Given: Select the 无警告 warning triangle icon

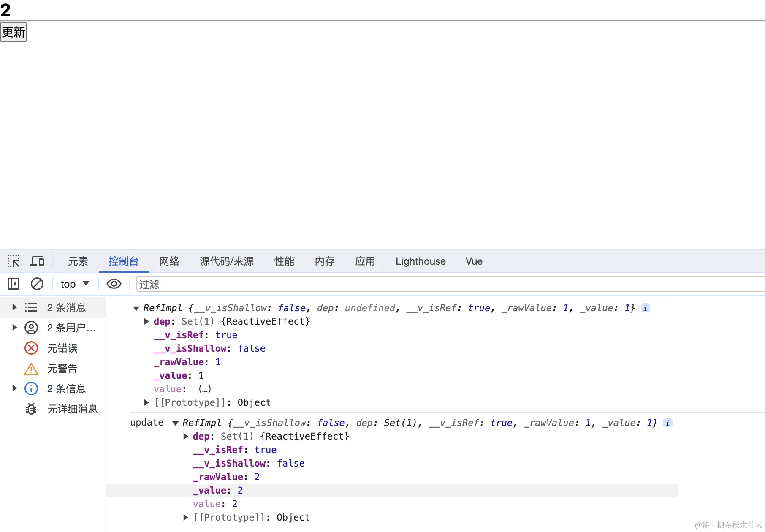Looking at the screenshot, I should tap(31, 369).
